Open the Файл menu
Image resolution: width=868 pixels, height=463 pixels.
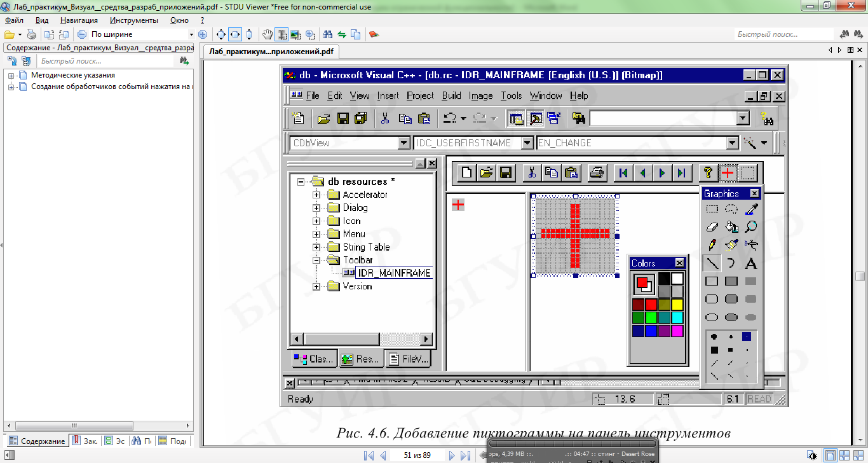point(14,20)
